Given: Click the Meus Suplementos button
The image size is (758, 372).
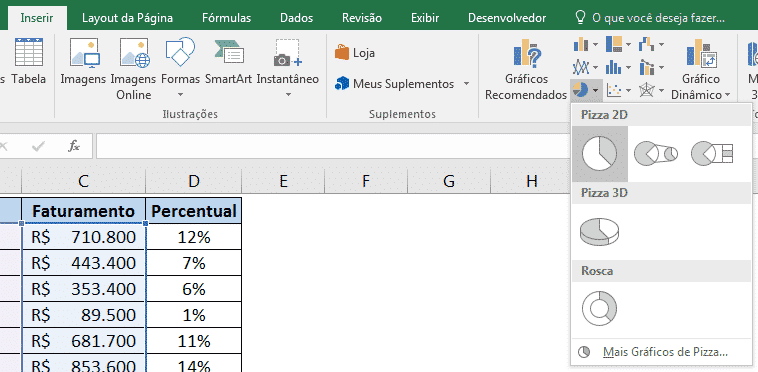Looking at the screenshot, I should [x=394, y=84].
